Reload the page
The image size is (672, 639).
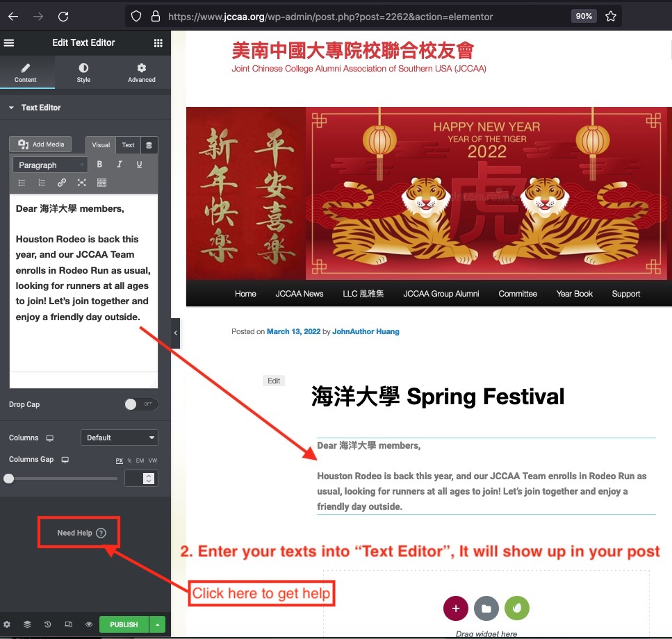63,16
